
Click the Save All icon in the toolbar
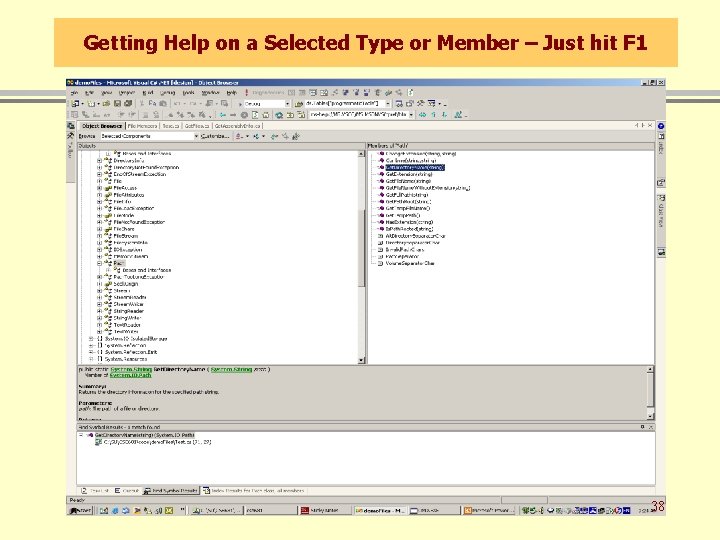(x=128, y=104)
